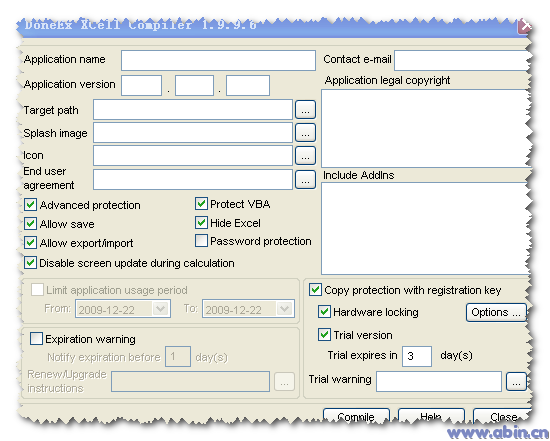Browse for Target path with ellipsis button
This screenshot has height=441, width=550.
[305, 109]
